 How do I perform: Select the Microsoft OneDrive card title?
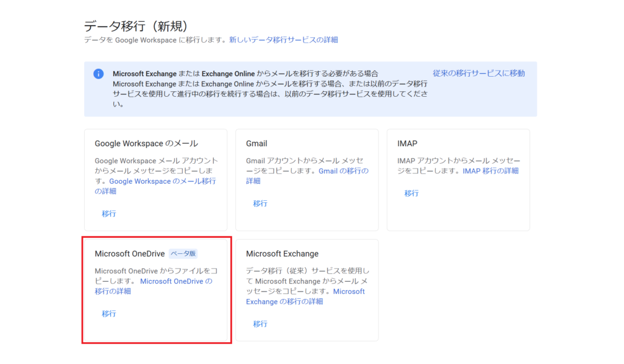(130, 254)
